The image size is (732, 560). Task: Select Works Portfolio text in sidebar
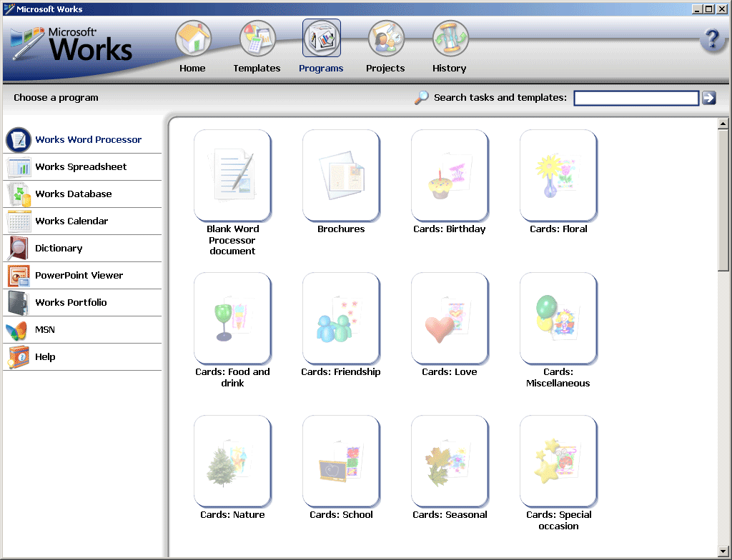pyautogui.click(x=71, y=302)
